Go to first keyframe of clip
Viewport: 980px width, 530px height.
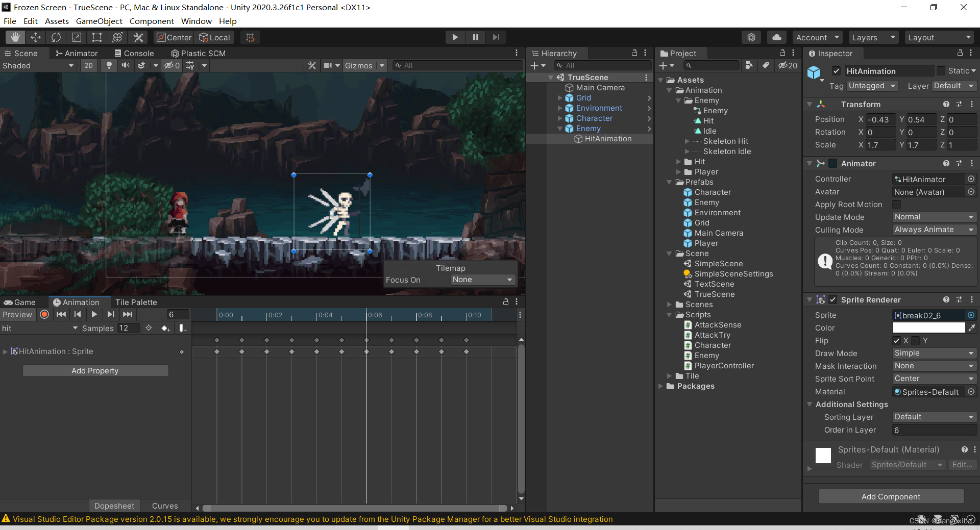(61, 314)
